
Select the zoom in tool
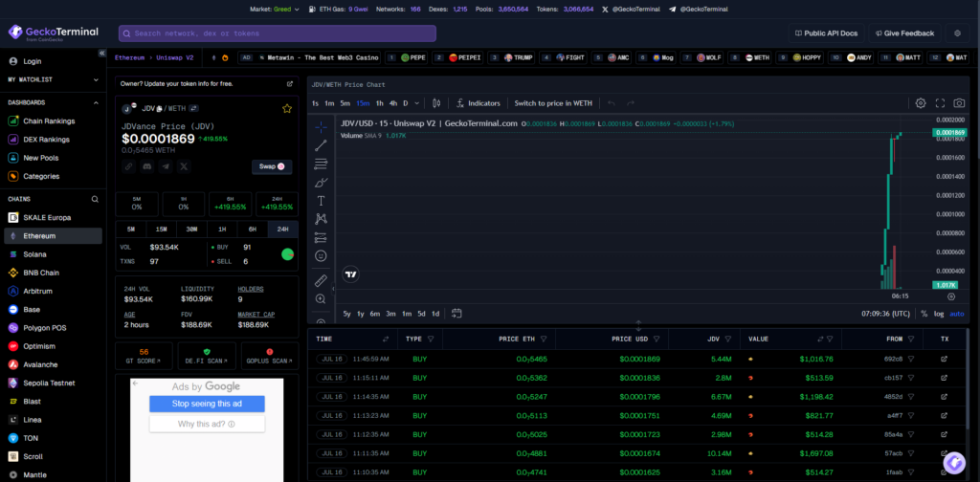pos(321,299)
